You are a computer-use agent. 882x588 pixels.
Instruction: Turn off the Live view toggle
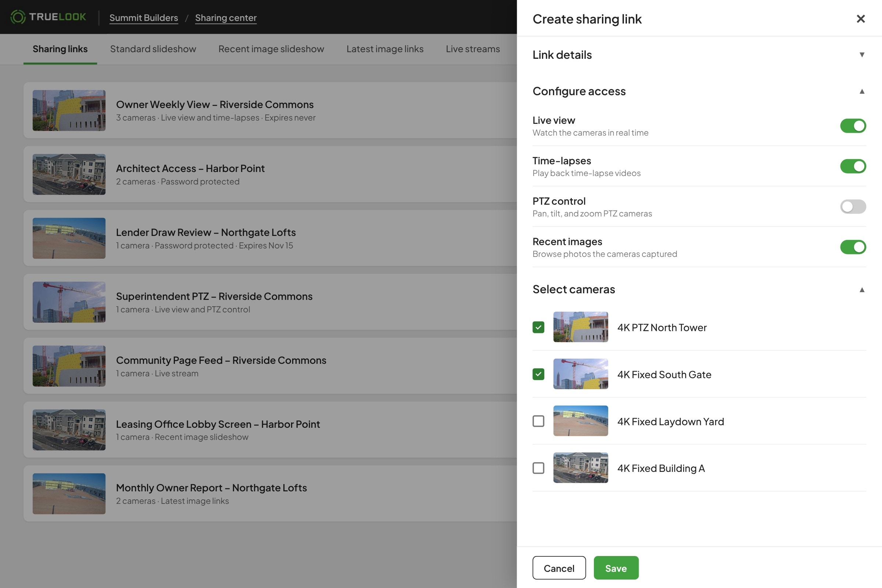click(853, 126)
